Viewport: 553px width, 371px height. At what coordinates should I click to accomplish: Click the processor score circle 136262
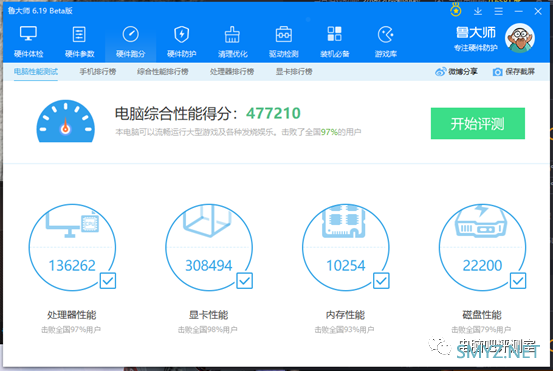[x=72, y=247]
